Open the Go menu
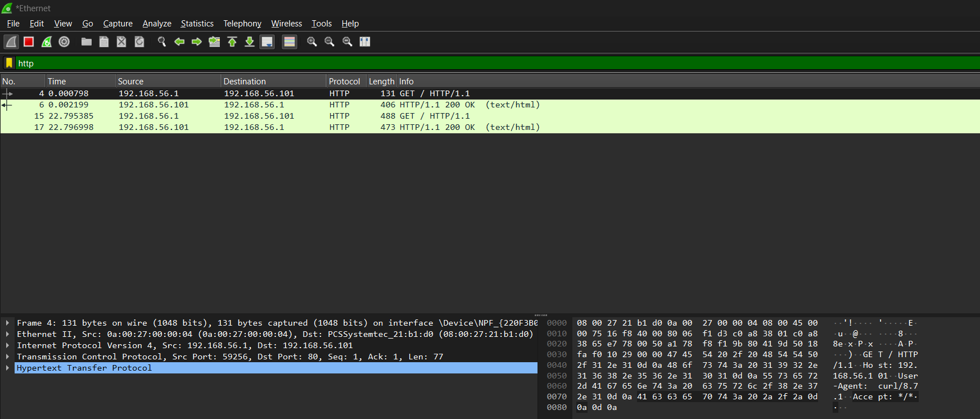Image resolution: width=980 pixels, height=419 pixels. coord(88,24)
